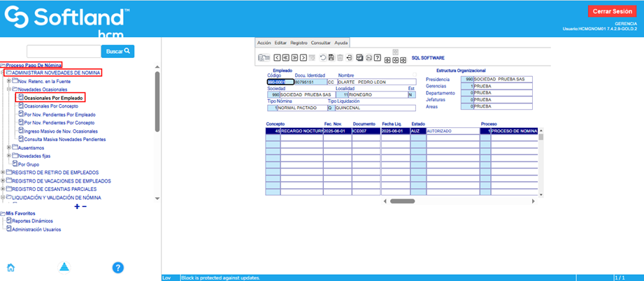Expand the Ausentismos tree folder
This screenshot has width=644, height=281.
[8, 147]
